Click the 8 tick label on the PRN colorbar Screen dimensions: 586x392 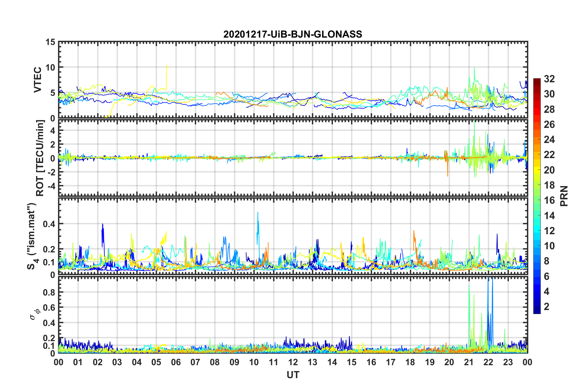(547, 261)
